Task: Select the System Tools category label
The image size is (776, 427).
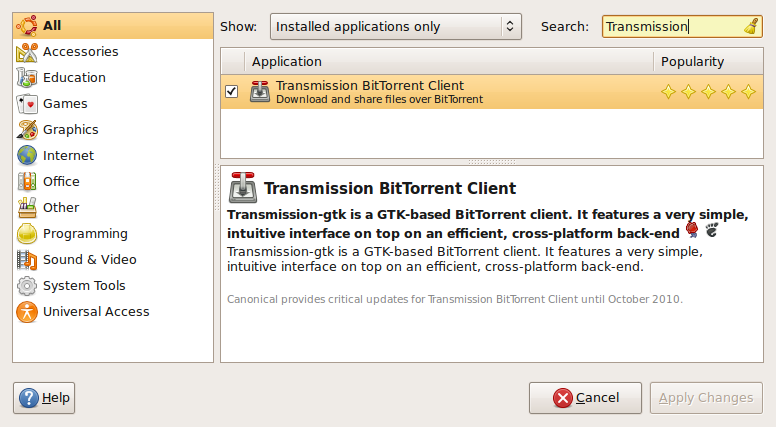Action: pos(84,285)
